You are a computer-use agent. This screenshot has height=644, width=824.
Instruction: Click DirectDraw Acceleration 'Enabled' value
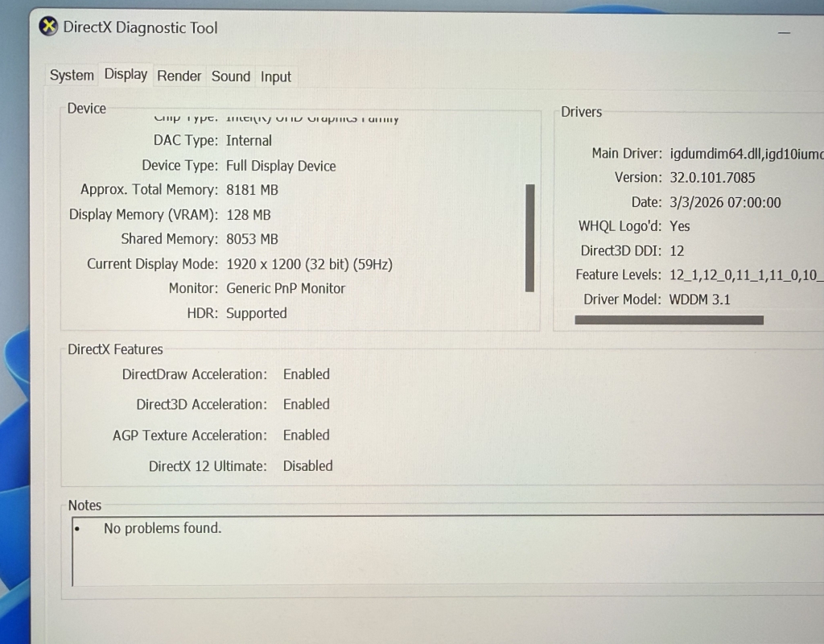click(307, 374)
